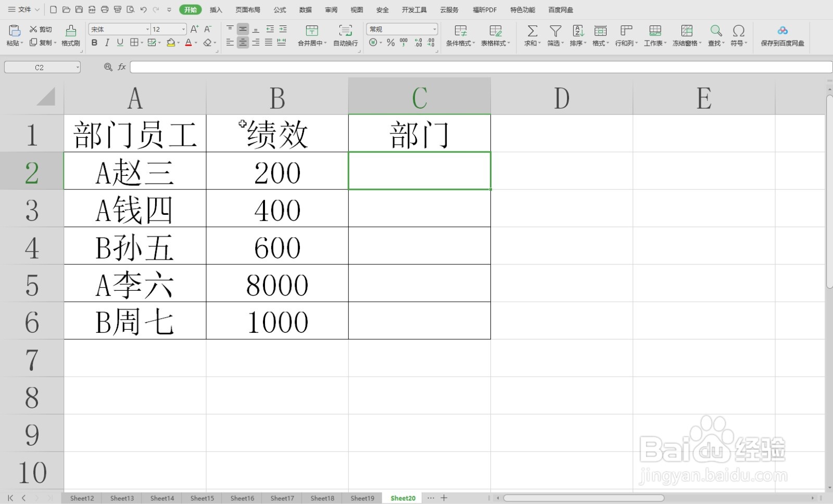Click the conditional formatting icon
Image resolution: width=833 pixels, height=504 pixels.
[x=460, y=31]
